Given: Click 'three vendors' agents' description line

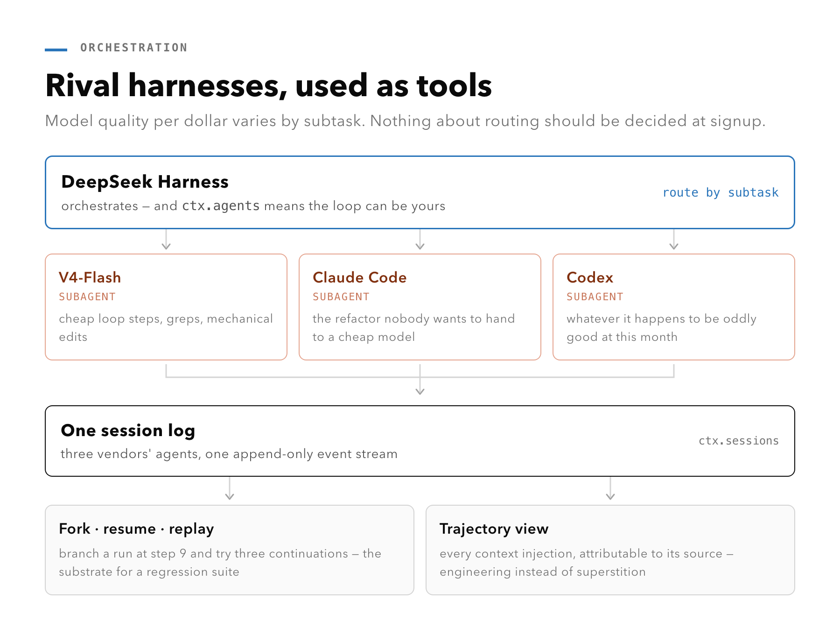Looking at the screenshot, I should click(x=229, y=454).
